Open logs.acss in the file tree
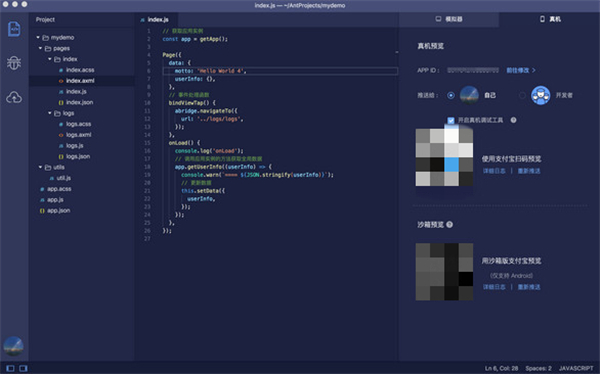Viewport: 600px width, 374px height. (x=78, y=124)
